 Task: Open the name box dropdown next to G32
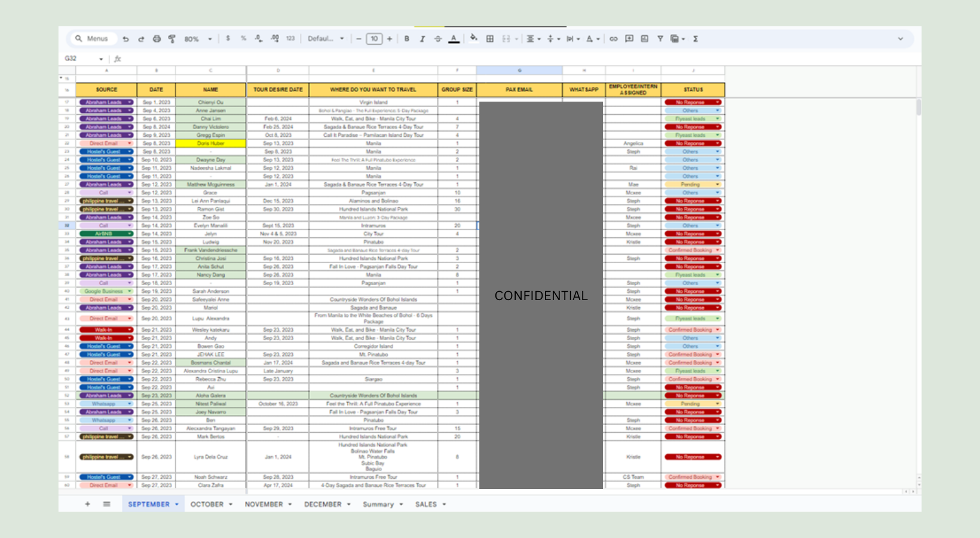pos(101,59)
